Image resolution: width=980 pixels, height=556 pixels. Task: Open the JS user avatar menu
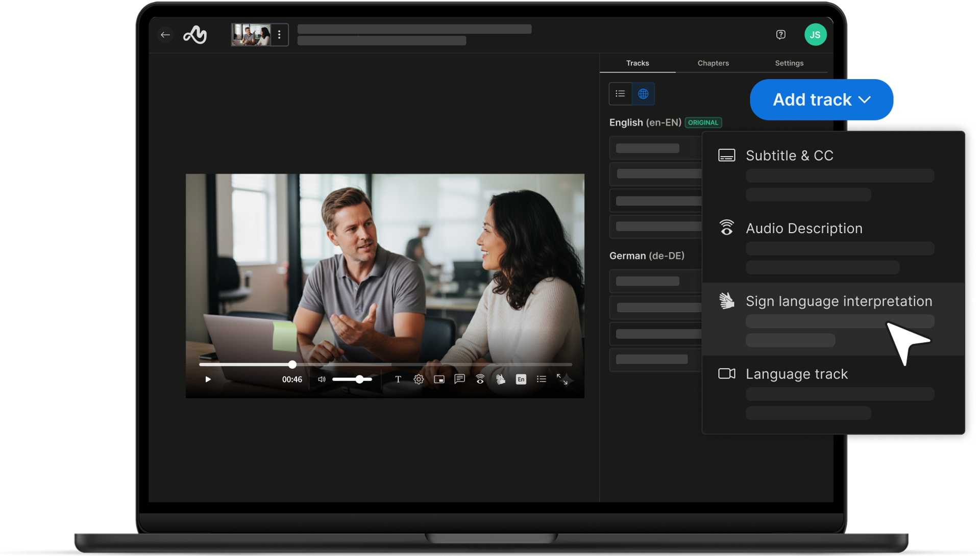coord(815,35)
